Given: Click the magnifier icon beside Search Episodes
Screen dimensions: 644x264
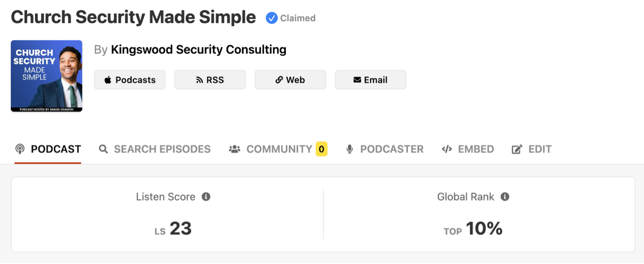Looking at the screenshot, I should tap(104, 149).
